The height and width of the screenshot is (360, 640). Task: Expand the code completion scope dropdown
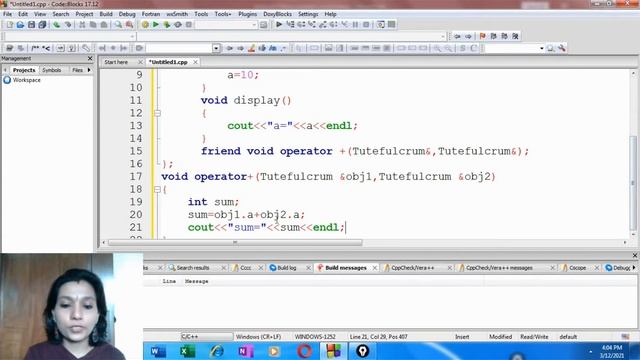point(132,36)
